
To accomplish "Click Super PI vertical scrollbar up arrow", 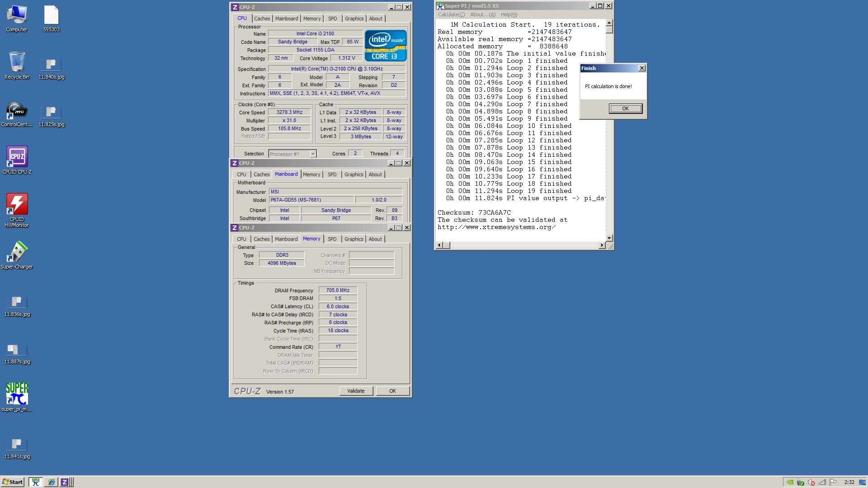I will point(609,23).
